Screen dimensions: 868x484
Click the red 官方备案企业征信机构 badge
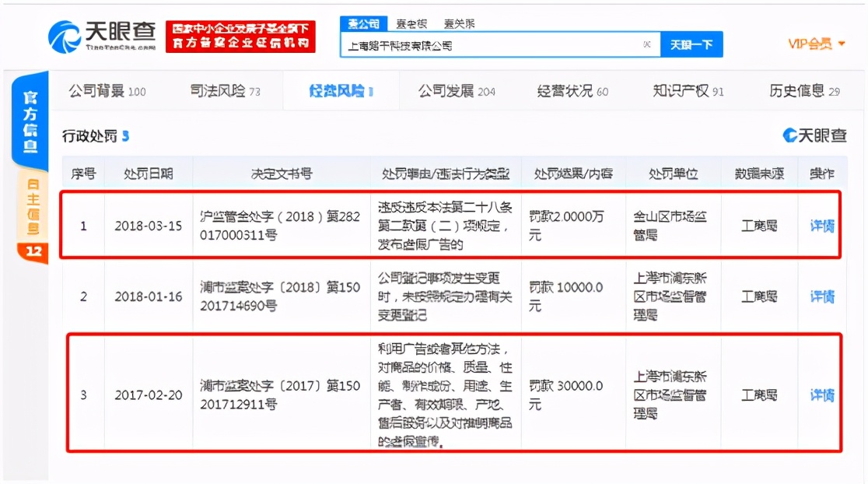[239, 35]
